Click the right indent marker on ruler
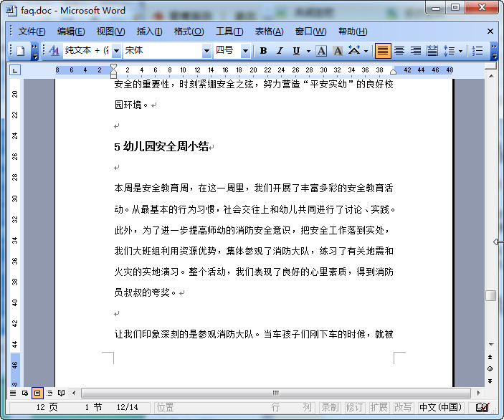Screen dimensions: 504x420 pos(393,72)
